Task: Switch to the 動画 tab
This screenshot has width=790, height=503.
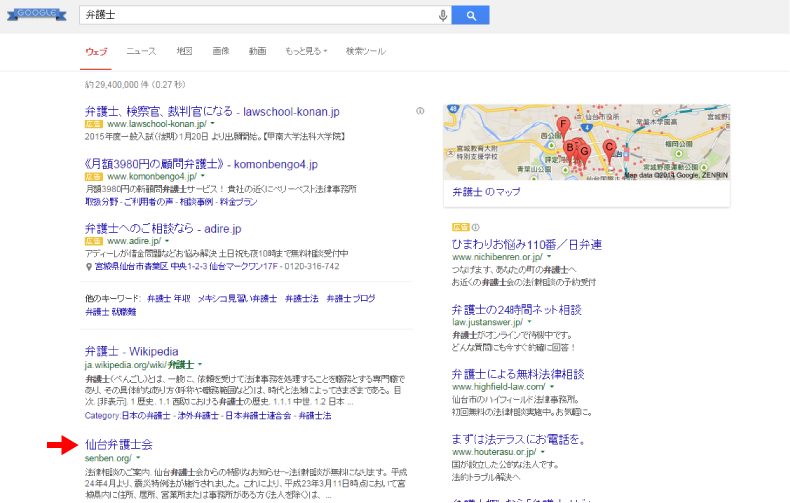Action: tap(257, 51)
